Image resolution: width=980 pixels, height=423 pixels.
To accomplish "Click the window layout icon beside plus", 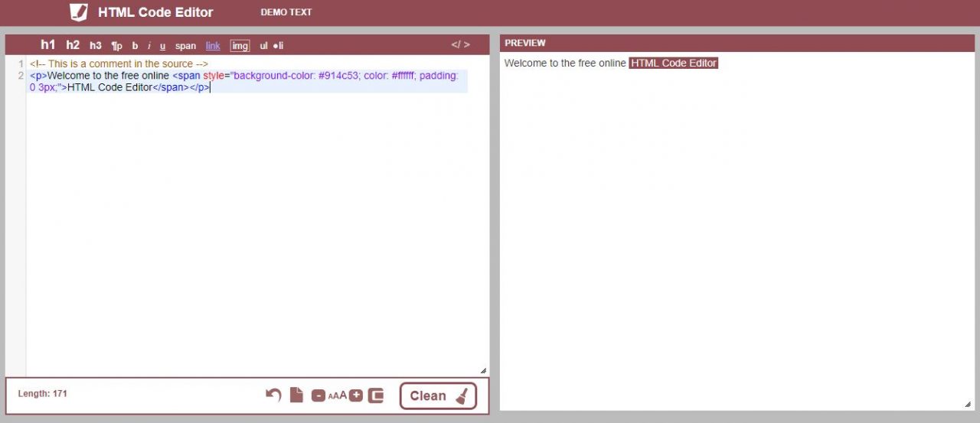I will tap(375, 395).
